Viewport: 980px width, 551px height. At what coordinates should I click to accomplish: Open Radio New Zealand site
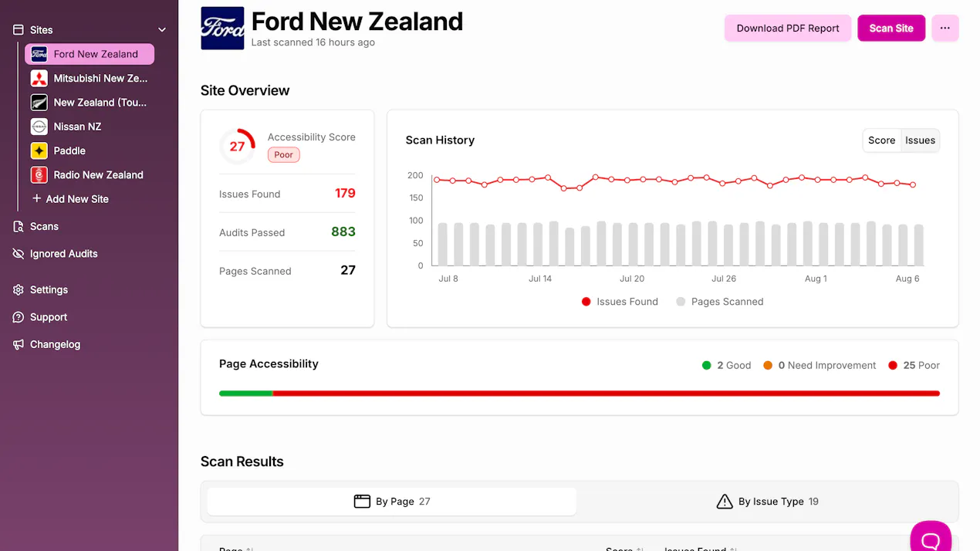pyautogui.click(x=90, y=174)
